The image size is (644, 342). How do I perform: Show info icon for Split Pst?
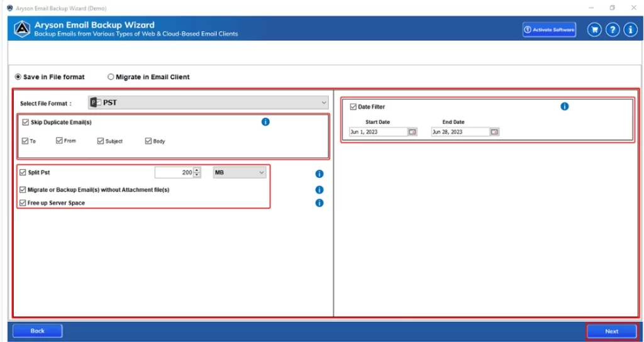click(x=319, y=174)
